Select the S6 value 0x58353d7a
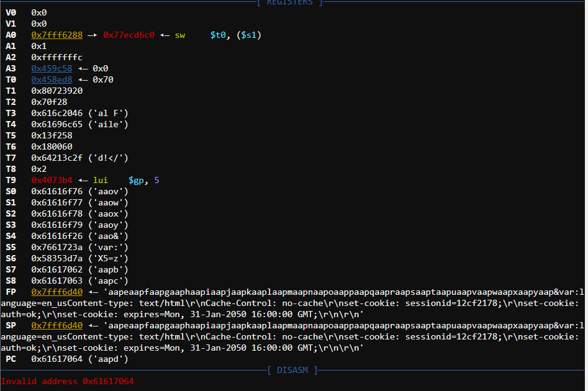588x391 pixels. coord(57,259)
